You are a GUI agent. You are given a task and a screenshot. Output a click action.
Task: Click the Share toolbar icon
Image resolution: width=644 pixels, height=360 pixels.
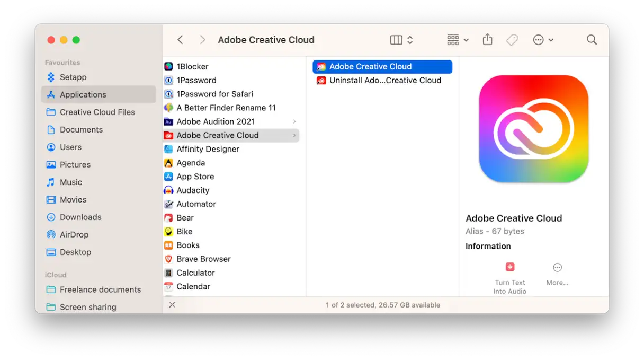tap(488, 40)
